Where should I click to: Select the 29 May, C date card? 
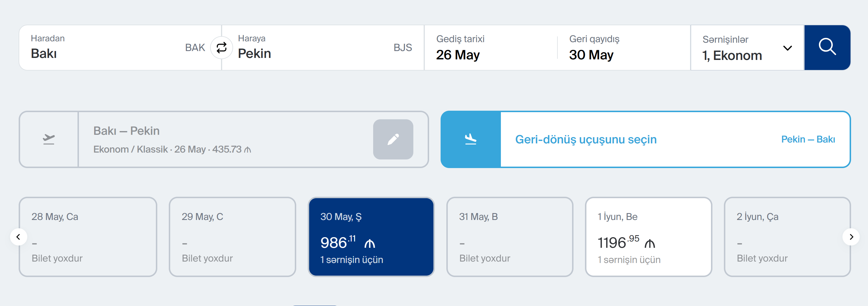(x=232, y=237)
